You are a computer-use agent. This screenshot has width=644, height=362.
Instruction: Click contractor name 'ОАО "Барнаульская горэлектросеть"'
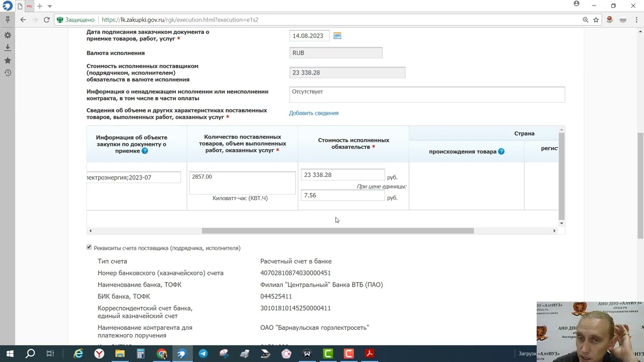314,327
